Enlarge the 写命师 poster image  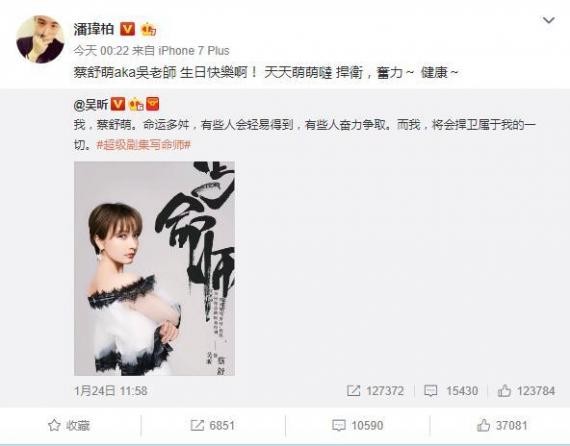(x=154, y=268)
